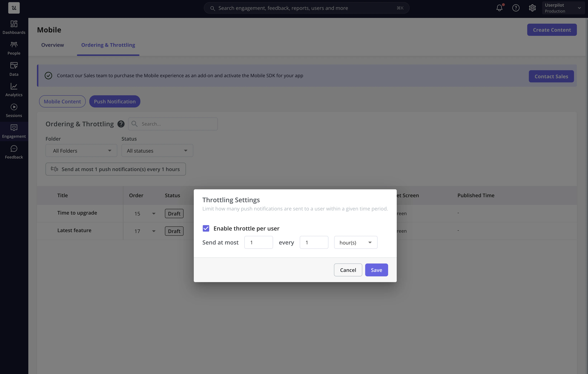
Task: Cancel the Throttling Settings dialog
Action: (348, 270)
